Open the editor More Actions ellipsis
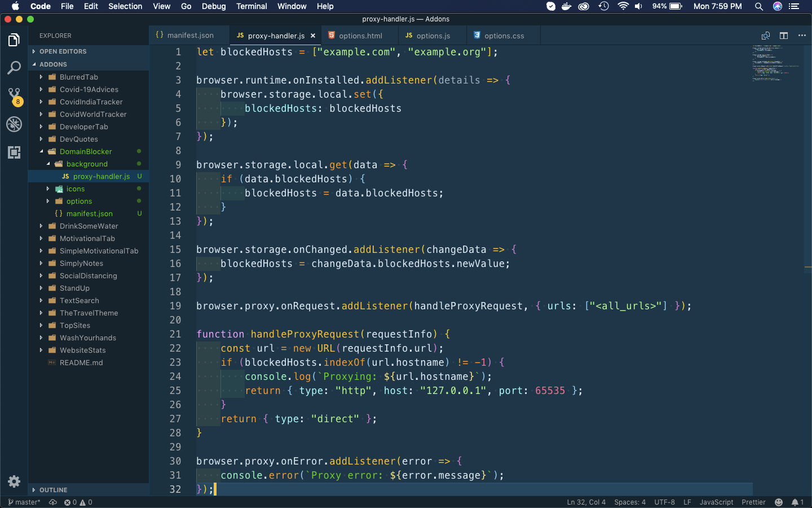Viewport: 812px width, 508px height. point(802,36)
